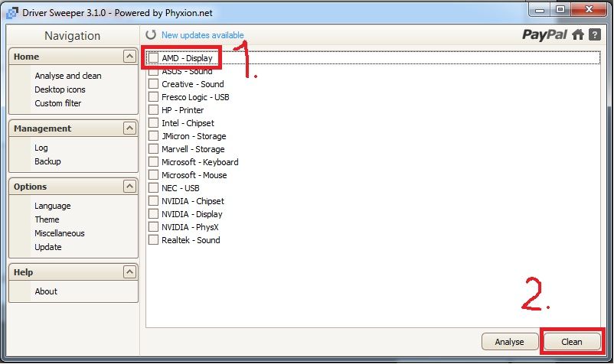Check the Realtek - Sound checkbox
The image size is (614, 364).
click(154, 240)
